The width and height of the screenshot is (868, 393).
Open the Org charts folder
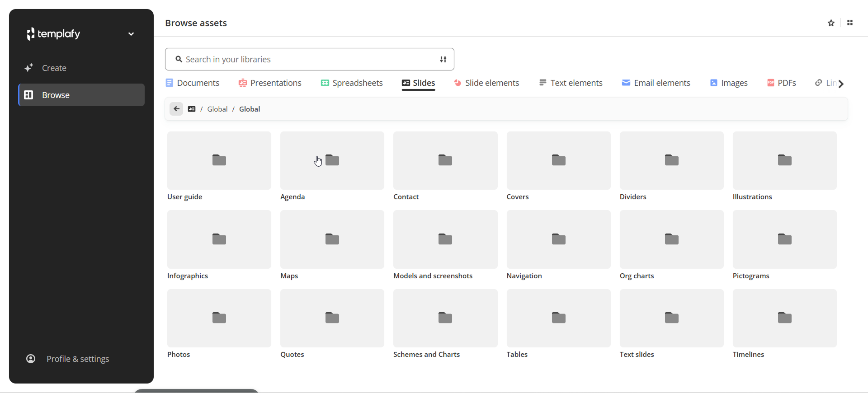click(x=672, y=245)
